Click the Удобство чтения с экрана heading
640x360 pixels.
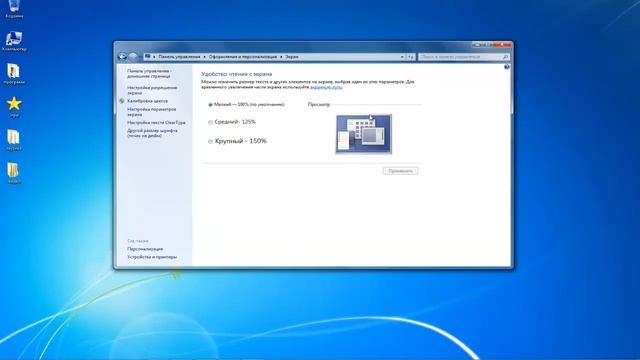click(x=237, y=74)
